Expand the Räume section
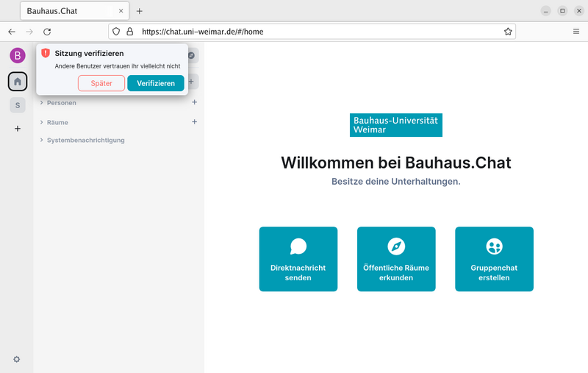Viewport: 588px width, 373px height. [x=54, y=122]
